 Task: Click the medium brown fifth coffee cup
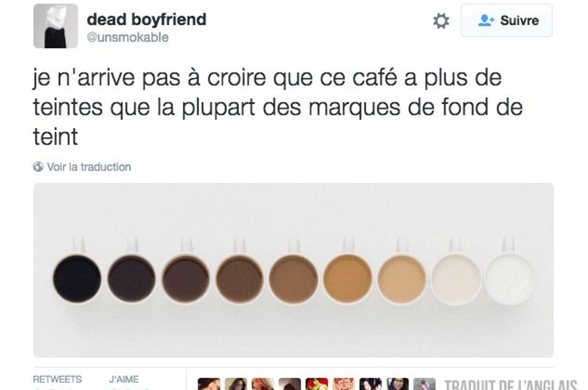pyautogui.click(x=293, y=278)
